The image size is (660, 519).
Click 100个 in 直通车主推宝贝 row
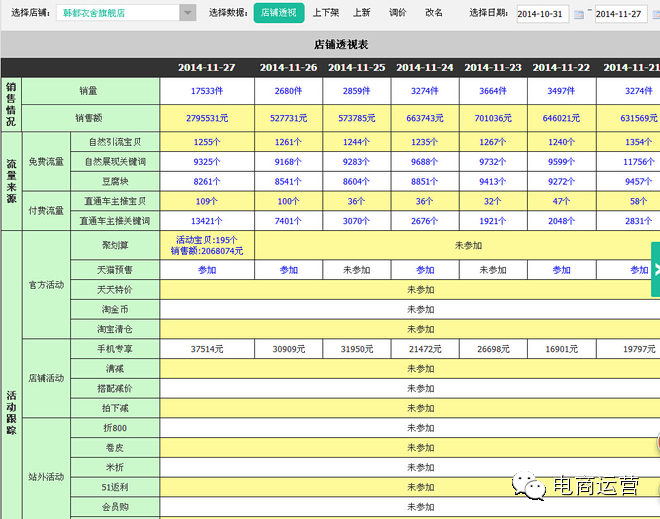(x=288, y=201)
